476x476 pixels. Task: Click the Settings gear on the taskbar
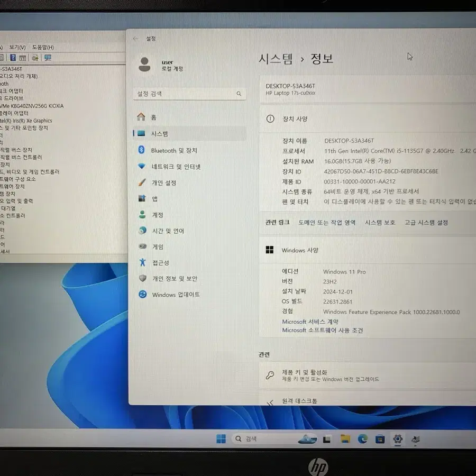click(x=398, y=439)
